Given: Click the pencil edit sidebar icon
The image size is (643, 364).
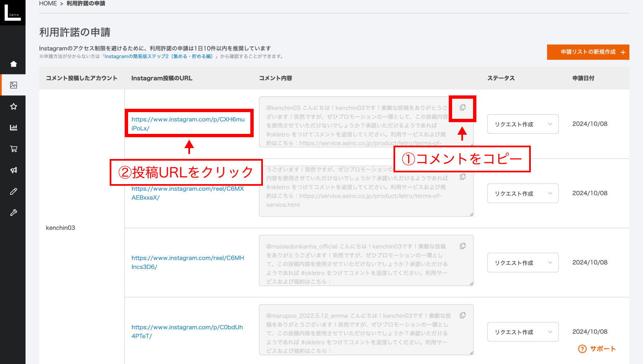Looking at the screenshot, I should point(13,191).
